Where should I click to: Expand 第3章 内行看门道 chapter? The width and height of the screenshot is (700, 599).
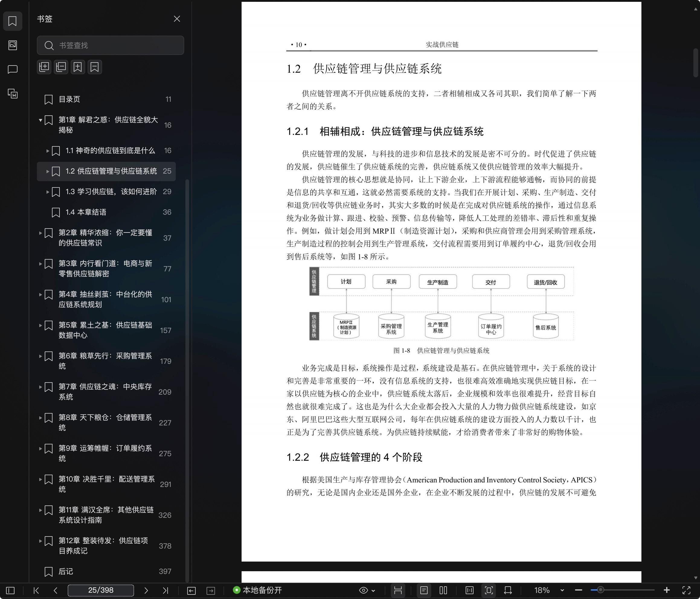(x=40, y=264)
